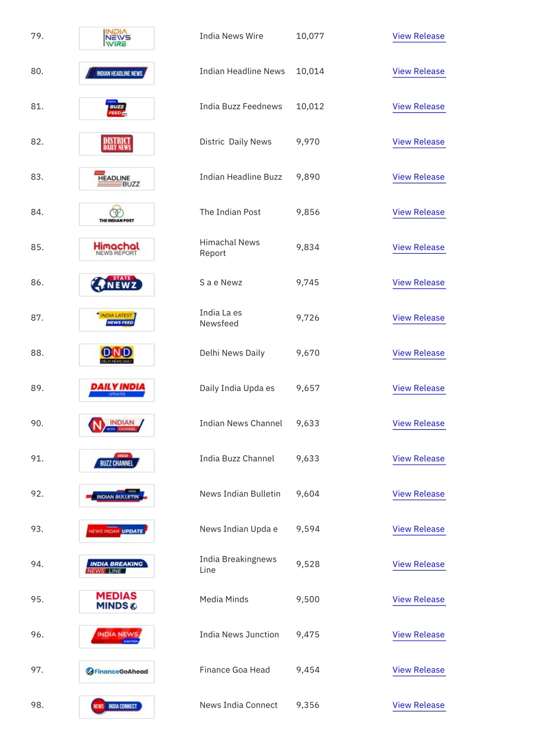Click the Himachal News Report logo
Image resolution: width=535 pixels, height=756 pixels.
click(117, 249)
